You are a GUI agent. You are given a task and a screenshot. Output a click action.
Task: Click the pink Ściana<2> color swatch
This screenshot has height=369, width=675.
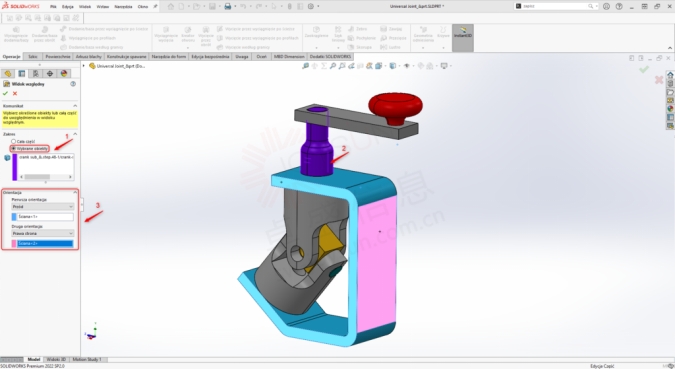click(x=14, y=244)
